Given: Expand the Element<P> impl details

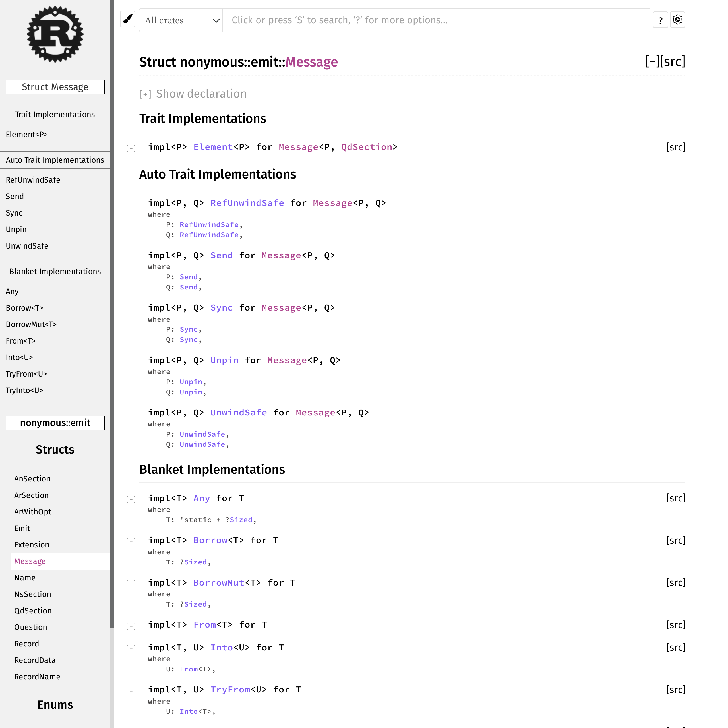Looking at the screenshot, I should click(x=131, y=148).
